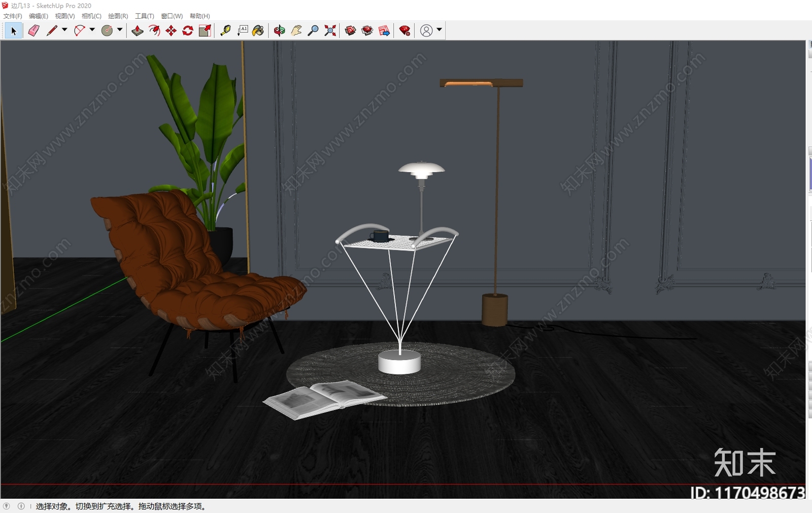Expand the shape tool dropdown arrow
Screen dimensions: 812x513
[x=120, y=30]
